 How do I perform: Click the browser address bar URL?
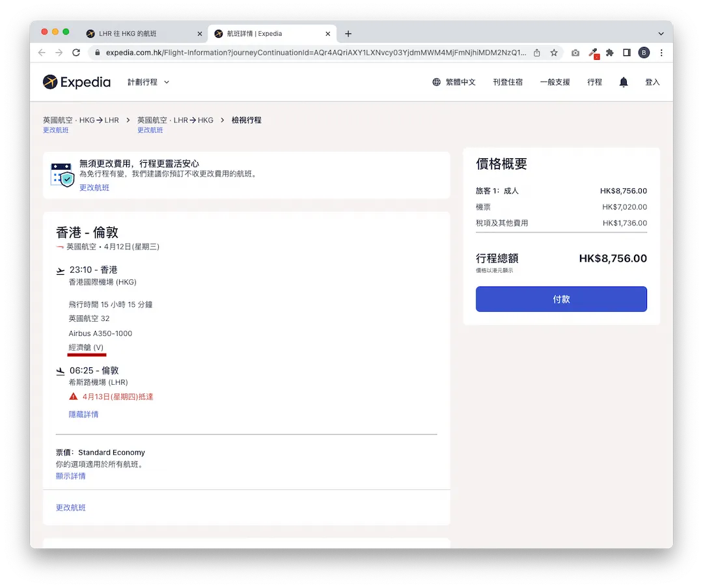(x=316, y=53)
